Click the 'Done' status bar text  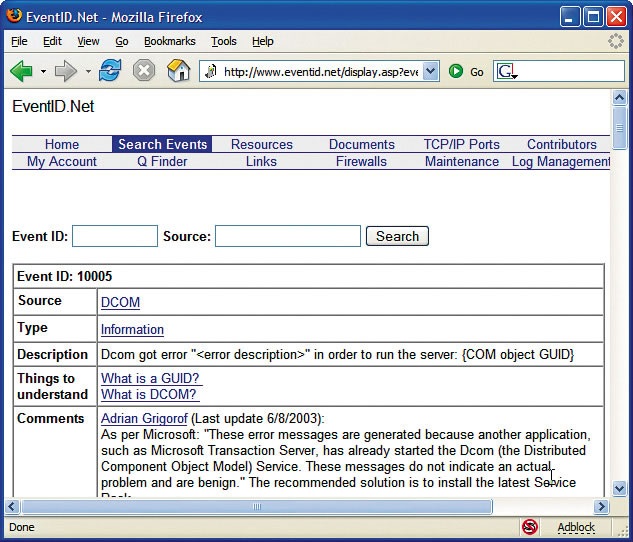[21, 527]
